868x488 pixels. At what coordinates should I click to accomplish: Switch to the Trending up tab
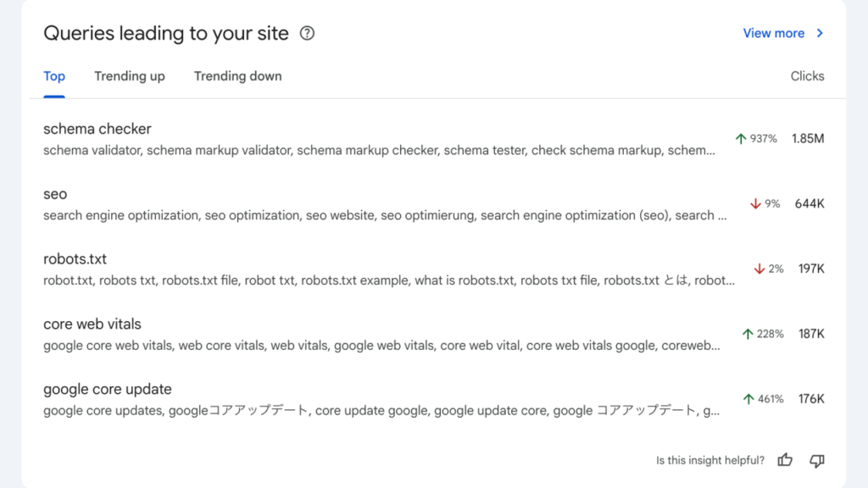(x=129, y=76)
